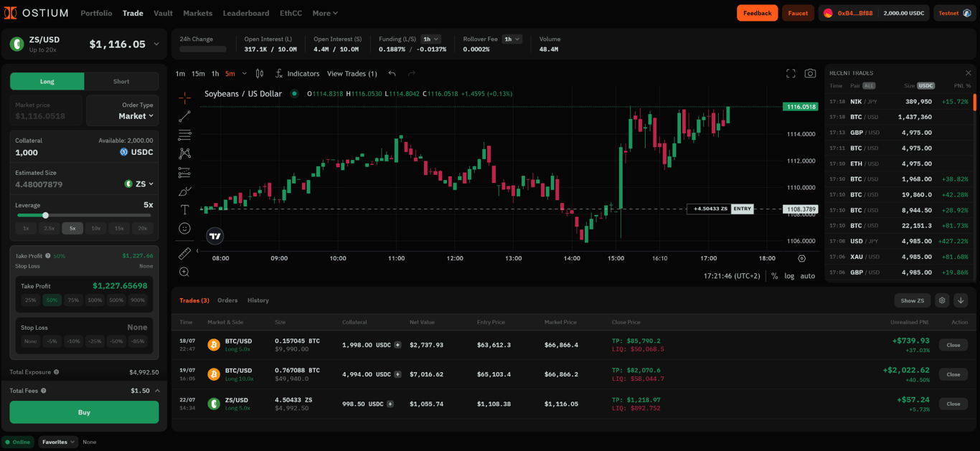Select the chart patterns tool
The height and width of the screenshot is (451, 980).
click(x=185, y=153)
